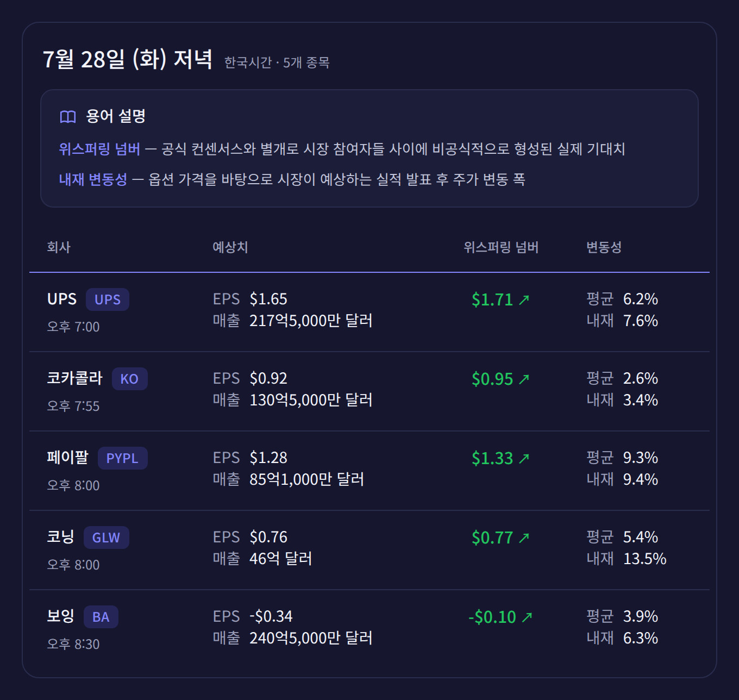Click the up arrow next to $1.33

click(x=524, y=459)
